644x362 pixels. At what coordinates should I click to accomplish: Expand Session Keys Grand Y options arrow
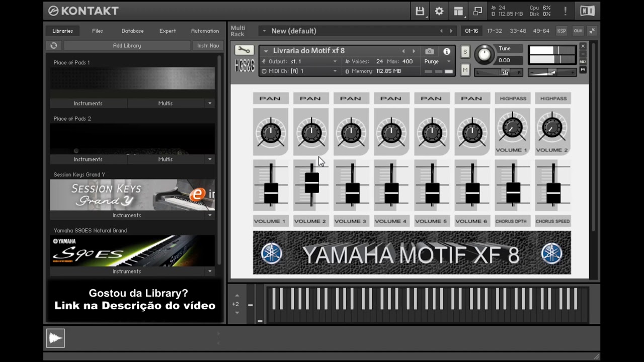click(x=210, y=215)
